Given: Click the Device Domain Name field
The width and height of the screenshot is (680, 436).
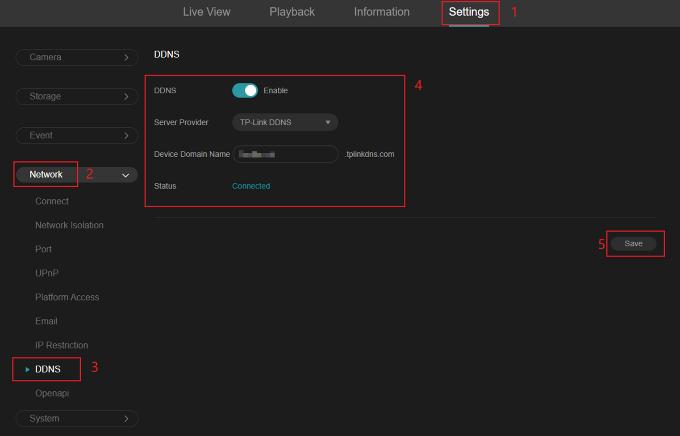Looking at the screenshot, I should (285, 154).
